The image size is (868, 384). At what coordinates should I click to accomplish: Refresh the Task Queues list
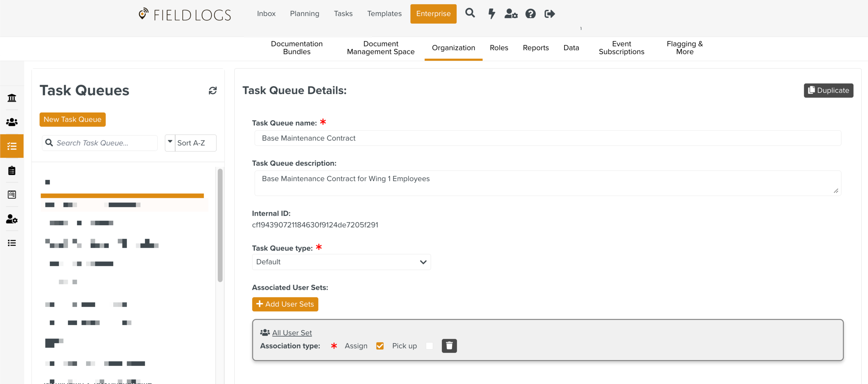click(212, 91)
